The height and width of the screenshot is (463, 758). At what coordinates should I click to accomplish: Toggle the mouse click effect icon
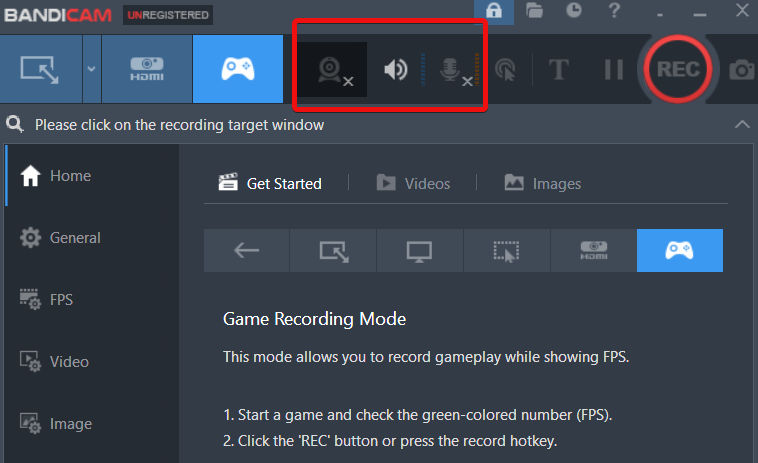click(x=506, y=70)
